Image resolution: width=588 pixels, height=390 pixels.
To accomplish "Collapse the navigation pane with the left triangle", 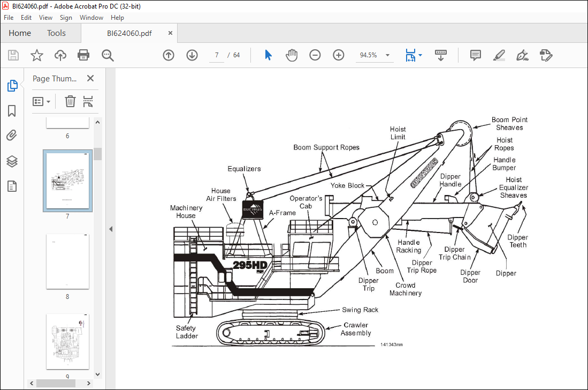I will 111,229.
